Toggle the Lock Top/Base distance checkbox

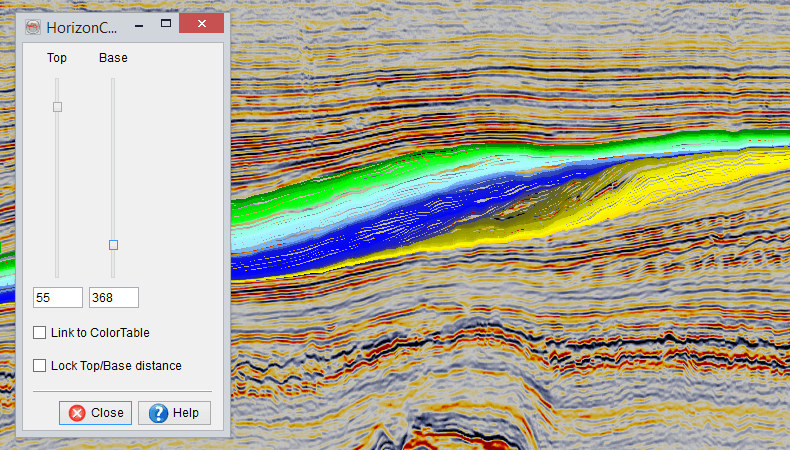pyautogui.click(x=40, y=366)
